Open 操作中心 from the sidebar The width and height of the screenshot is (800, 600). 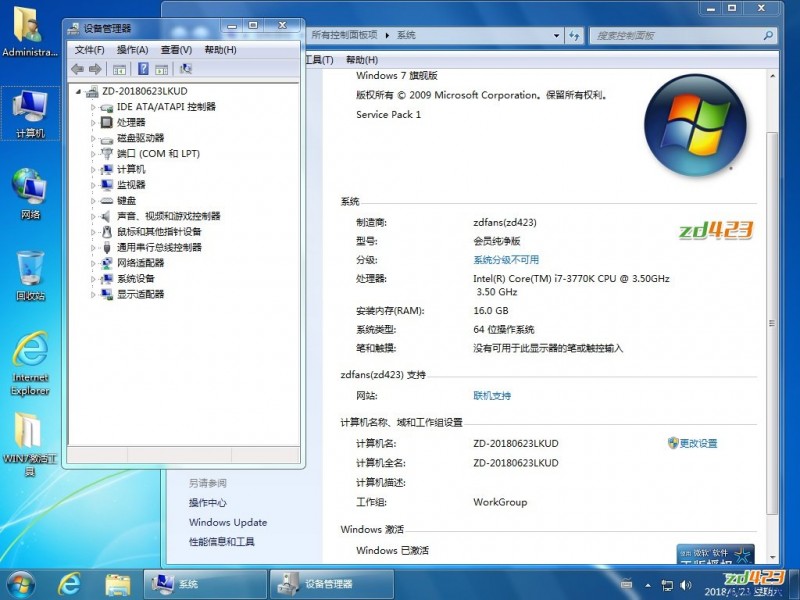[208, 503]
